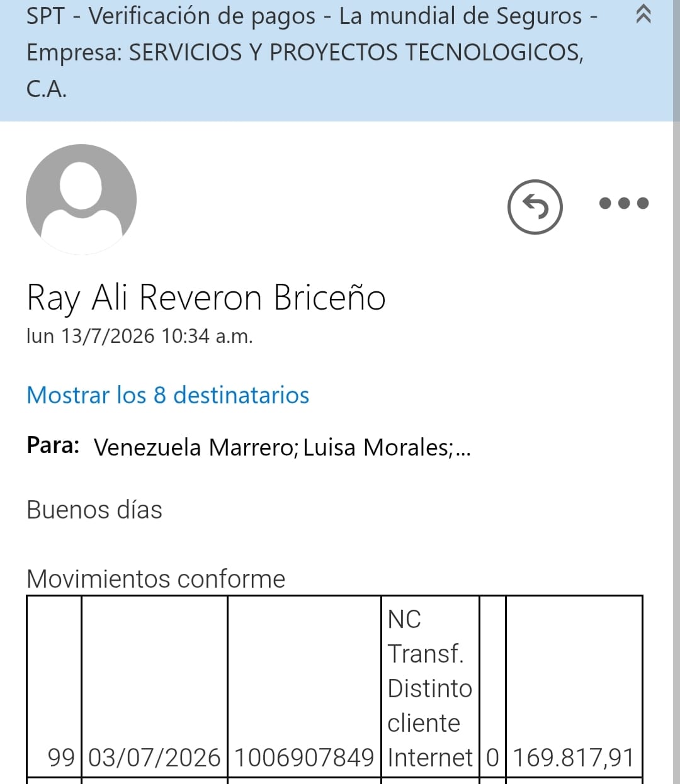Select the NC Transf. Distinto cliente cell
Image resolution: width=680 pixels, height=784 pixels.
(x=430, y=686)
